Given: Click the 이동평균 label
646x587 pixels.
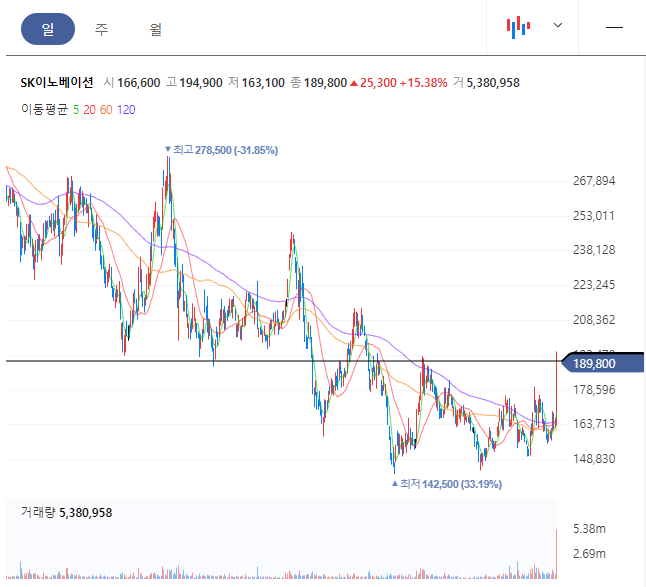Looking at the screenshot, I should pos(44,110).
